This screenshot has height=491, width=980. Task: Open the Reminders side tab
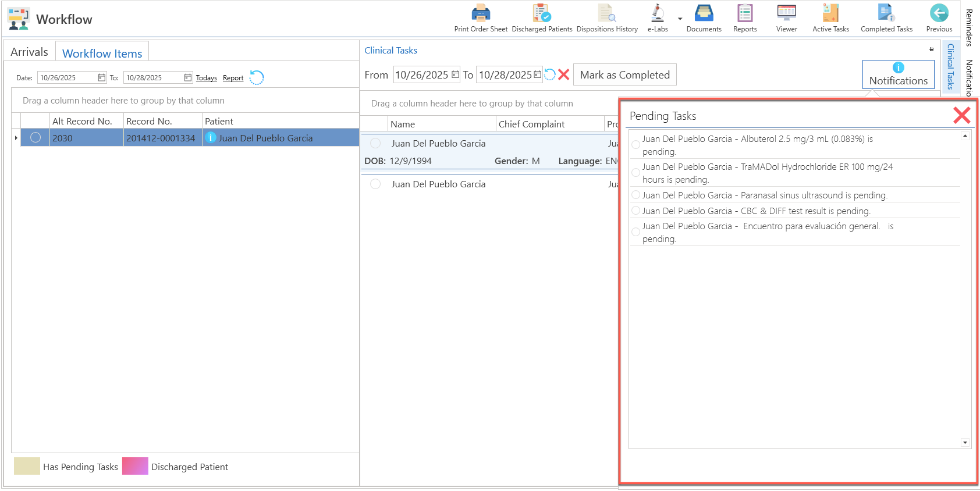[970, 27]
